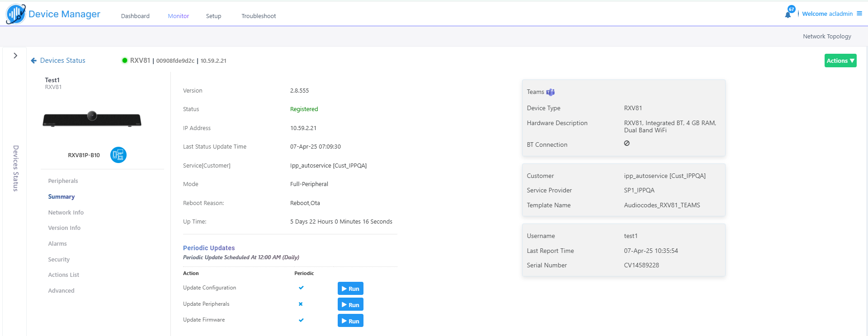This screenshot has height=336, width=868.
Task: Click the Reboot,Ota reboot reason value
Action: pos(305,203)
